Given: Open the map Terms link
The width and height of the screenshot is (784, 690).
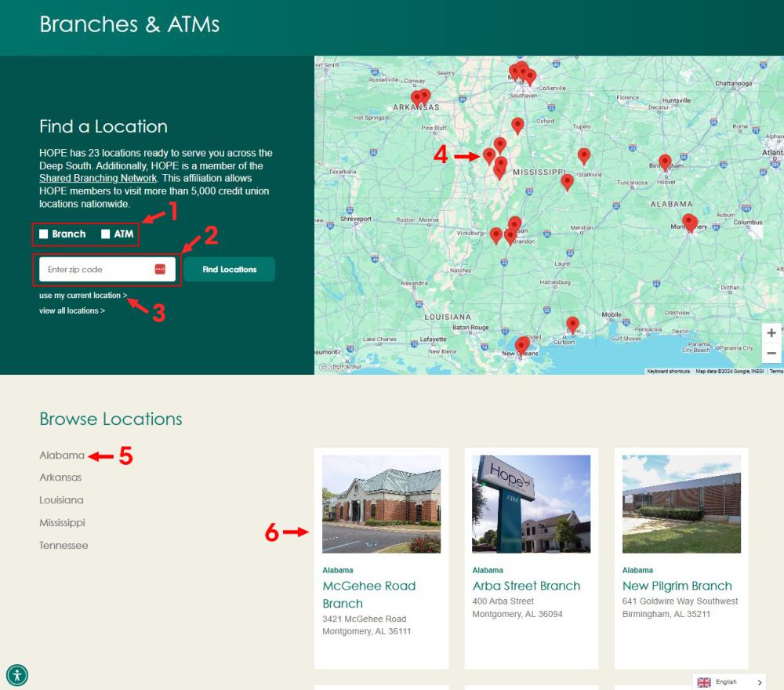Looking at the screenshot, I should tap(776, 371).
